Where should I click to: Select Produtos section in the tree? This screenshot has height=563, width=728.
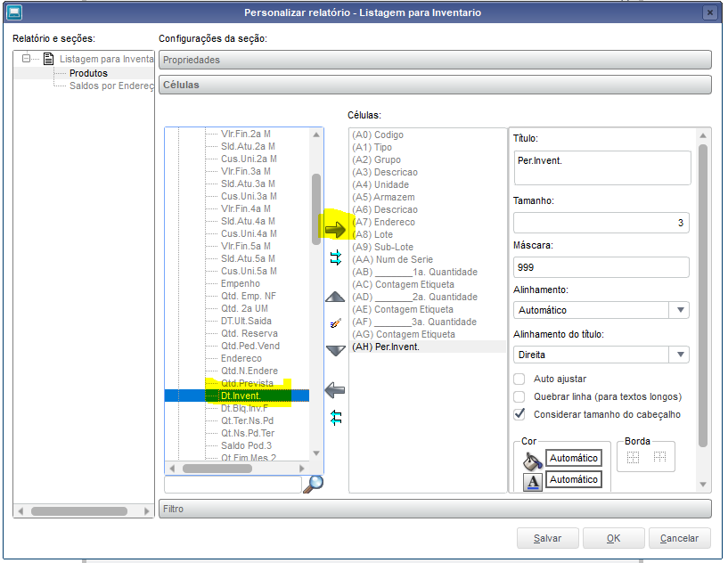click(88, 73)
